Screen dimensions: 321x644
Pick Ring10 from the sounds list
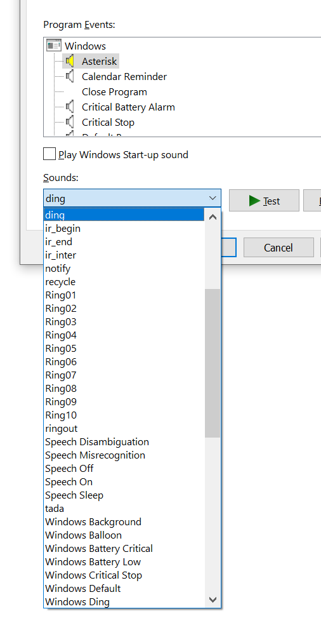pos(124,415)
